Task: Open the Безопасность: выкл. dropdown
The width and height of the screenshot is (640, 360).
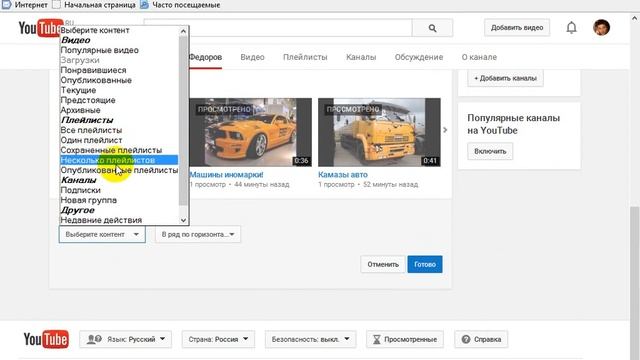Action: click(311, 339)
